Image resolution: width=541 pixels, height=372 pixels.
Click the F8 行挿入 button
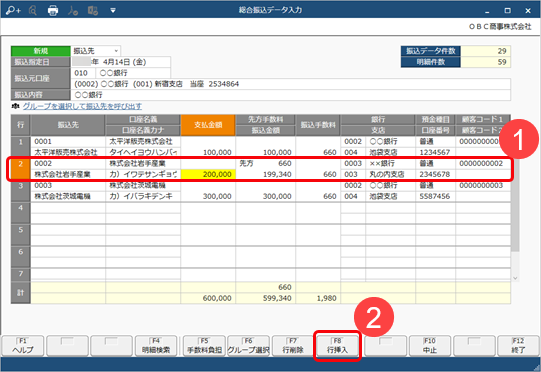coord(337,345)
